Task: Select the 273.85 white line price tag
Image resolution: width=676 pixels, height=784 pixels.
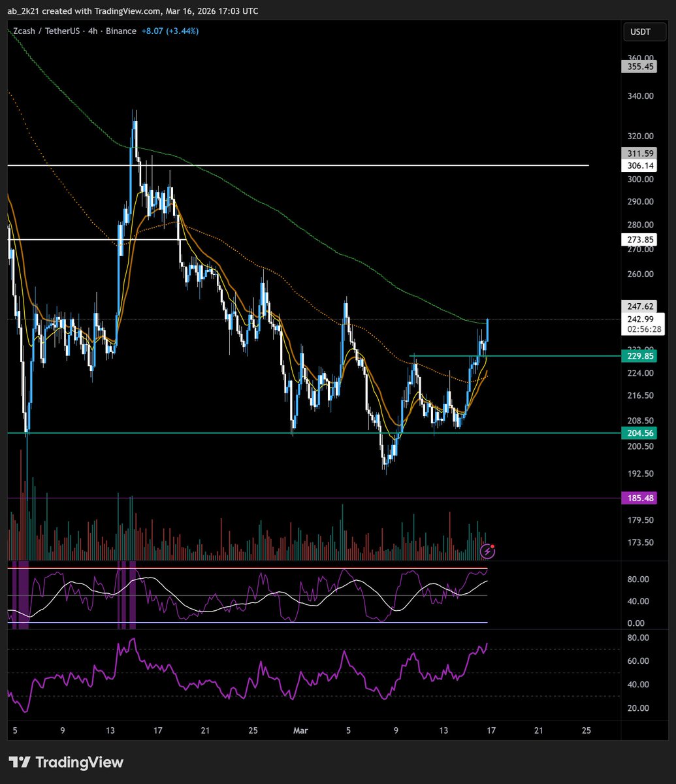Action: click(638, 240)
